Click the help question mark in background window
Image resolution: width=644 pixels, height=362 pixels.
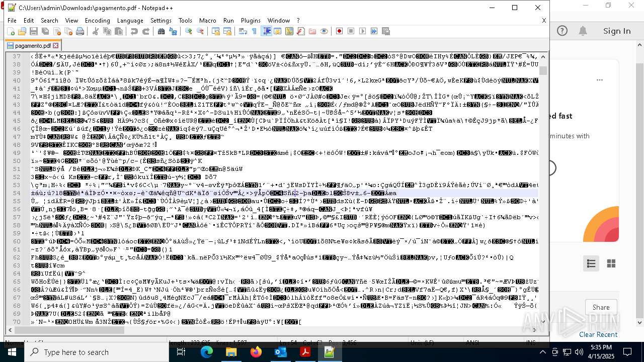coord(562,31)
